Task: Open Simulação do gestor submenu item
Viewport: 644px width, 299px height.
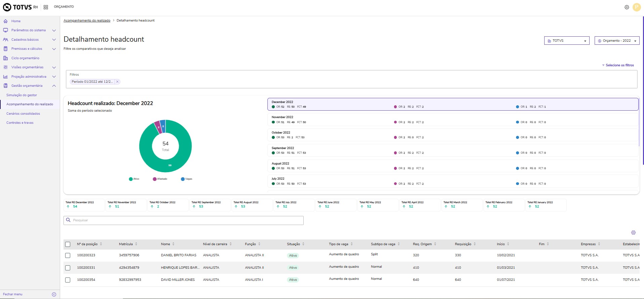Action: pos(22,95)
